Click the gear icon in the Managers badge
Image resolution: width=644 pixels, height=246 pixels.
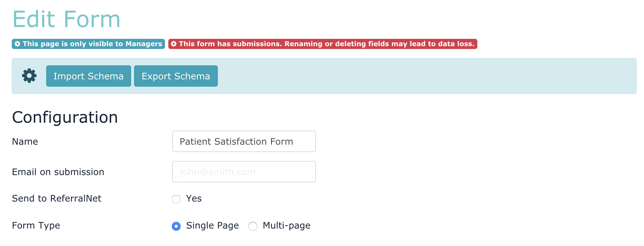pos(17,44)
